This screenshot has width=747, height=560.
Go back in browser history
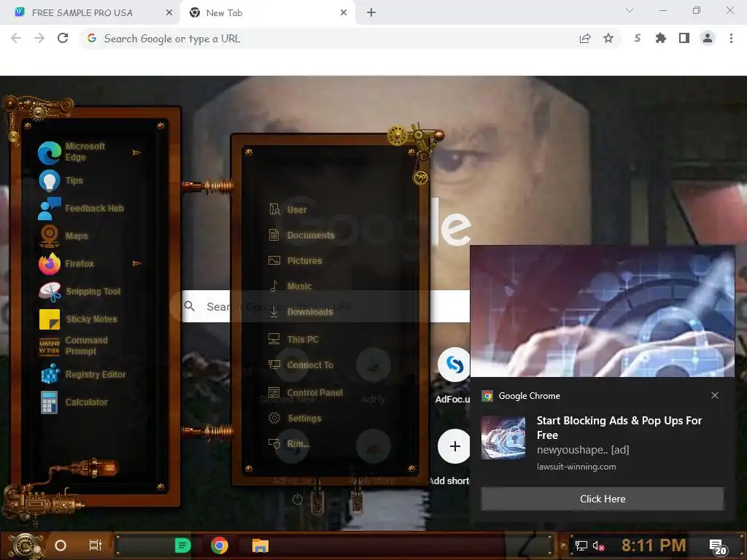(16, 38)
